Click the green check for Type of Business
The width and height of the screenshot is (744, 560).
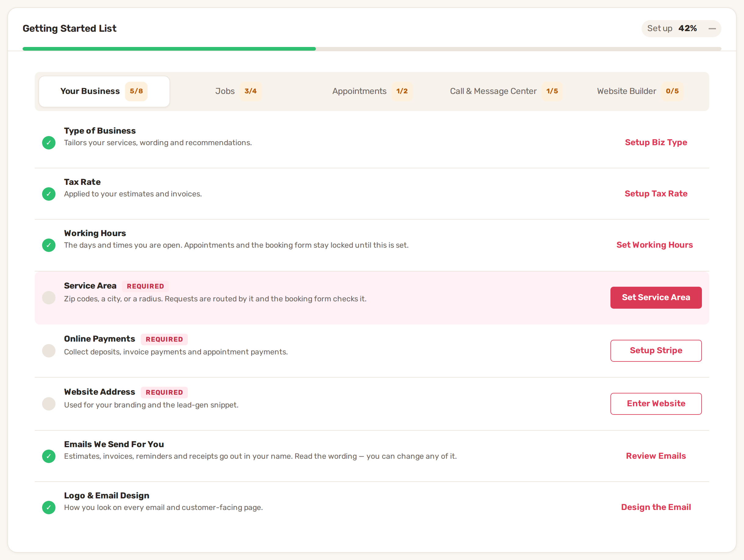point(49,143)
